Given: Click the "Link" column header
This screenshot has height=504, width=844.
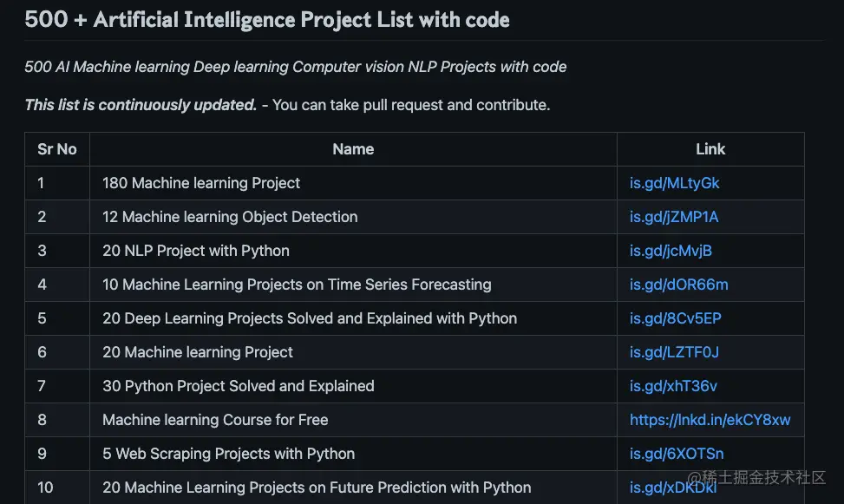Looking at the screenshot, I should tap(710, 149).
